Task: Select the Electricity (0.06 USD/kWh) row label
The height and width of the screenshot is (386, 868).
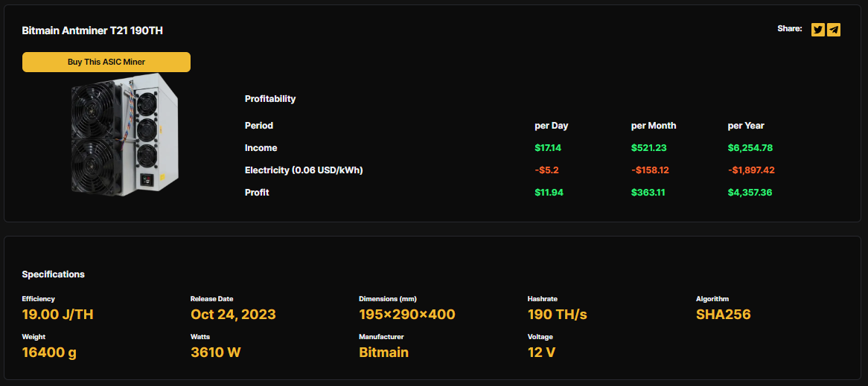Action: pyautogui.click(x=304, y=170)
